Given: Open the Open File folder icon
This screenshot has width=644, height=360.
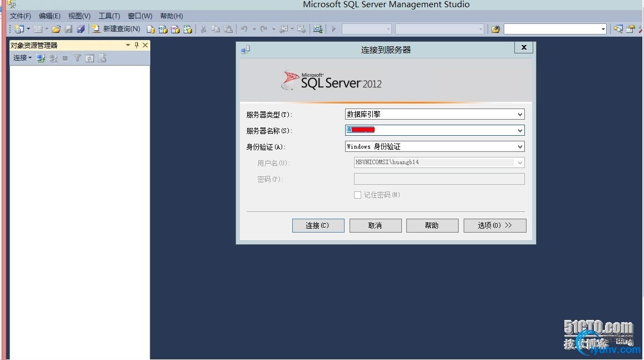Looking at the screenshot, I should pyautogui.click(x=56, y=29).
